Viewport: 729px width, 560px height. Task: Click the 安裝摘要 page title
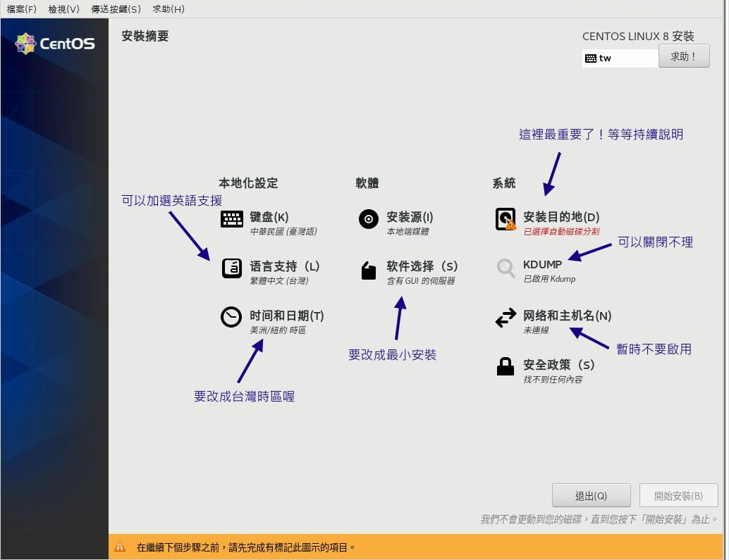[145, 36]
